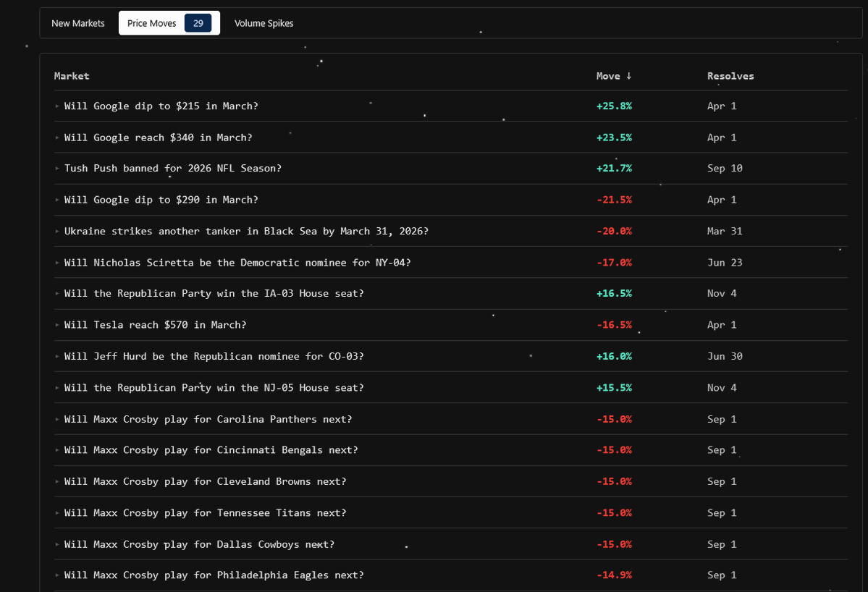
Task: Open 'Will Nicholas Sciretta be the Democratic nominee' market
Action: pyautogui.click(x=237, y=263)
